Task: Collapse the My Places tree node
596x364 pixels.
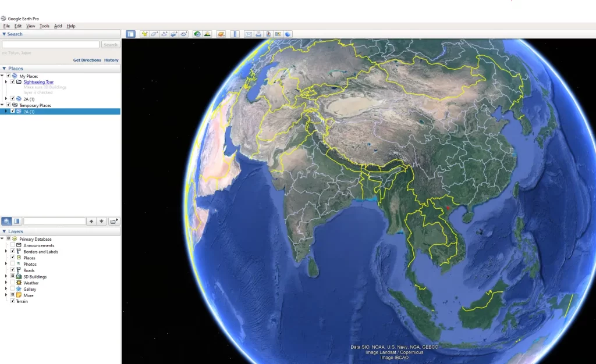Action: click(x=2, y=76)
